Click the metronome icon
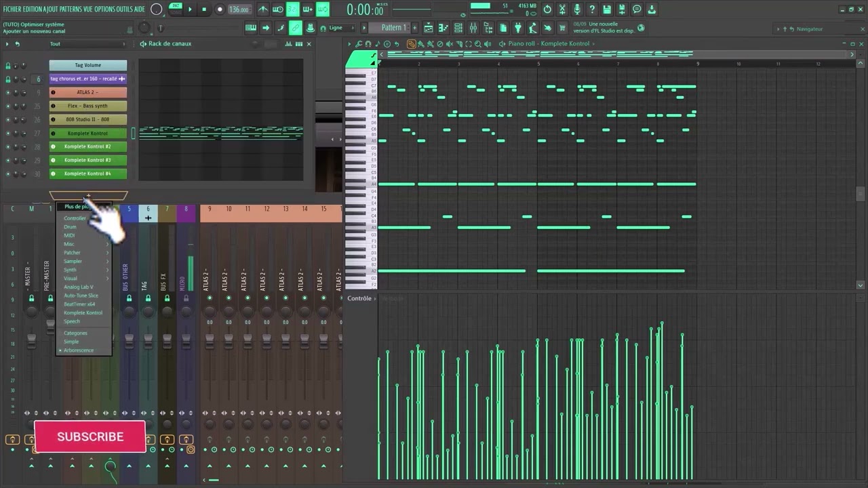The image size is (868, 488). pos(263,9)
